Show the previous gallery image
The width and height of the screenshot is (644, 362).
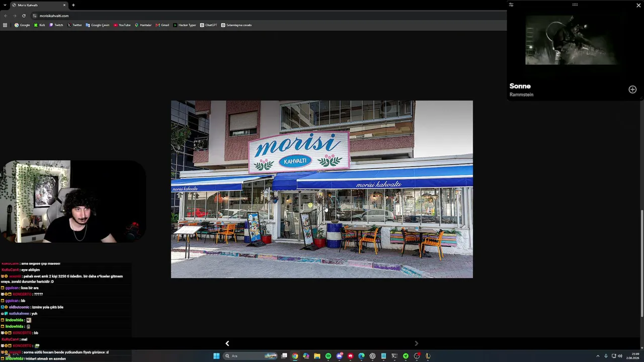[227, 343]
